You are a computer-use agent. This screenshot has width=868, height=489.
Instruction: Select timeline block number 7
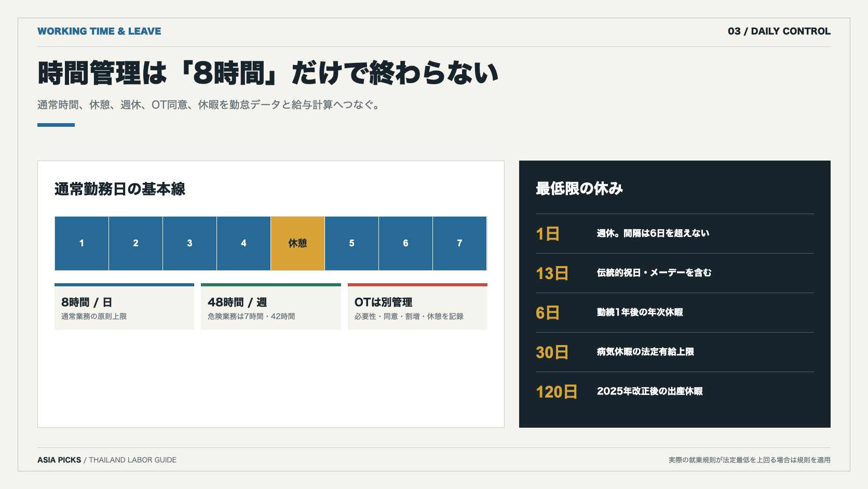tap(459, 243)
